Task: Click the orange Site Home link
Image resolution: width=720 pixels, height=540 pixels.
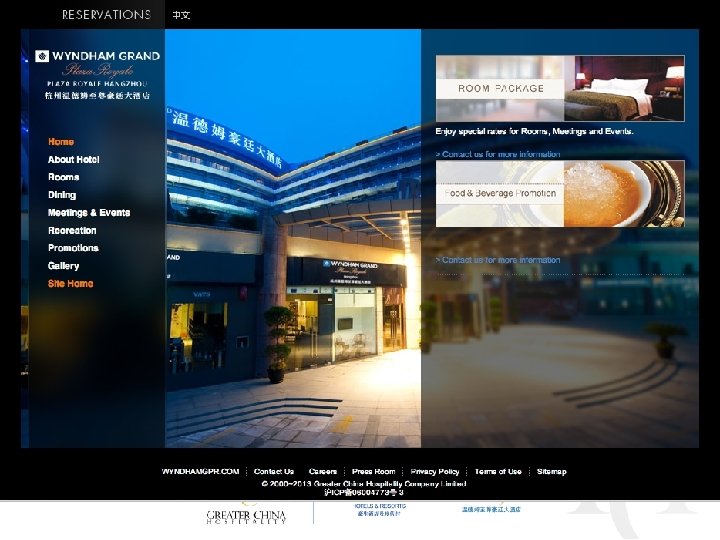Action: click(x=71, y=284)
